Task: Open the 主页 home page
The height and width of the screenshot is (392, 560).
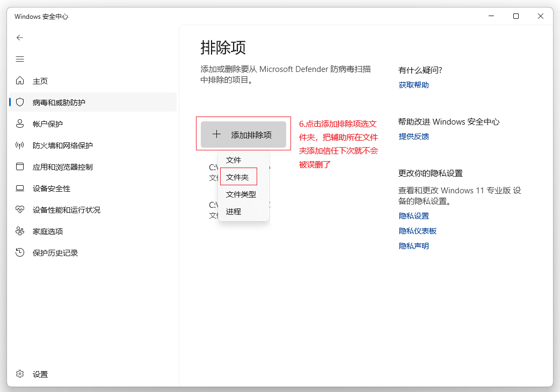Action: (x=34, y=81)
